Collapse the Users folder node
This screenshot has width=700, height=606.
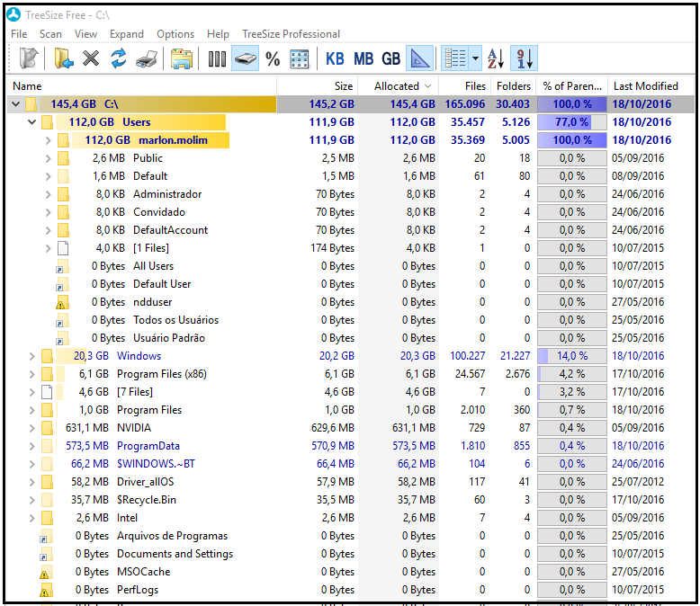click(x=33, y=122)
